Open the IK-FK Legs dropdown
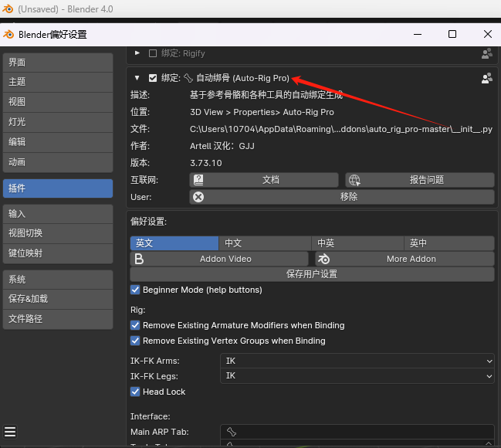 click(x=357, y=375)
